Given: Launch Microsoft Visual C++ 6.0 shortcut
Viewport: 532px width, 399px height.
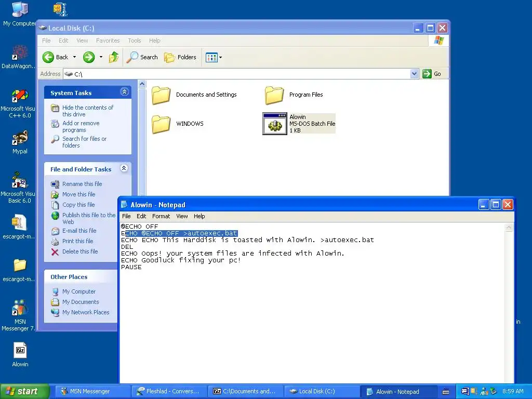Looking at the screenshot, I should click(19, 103).
